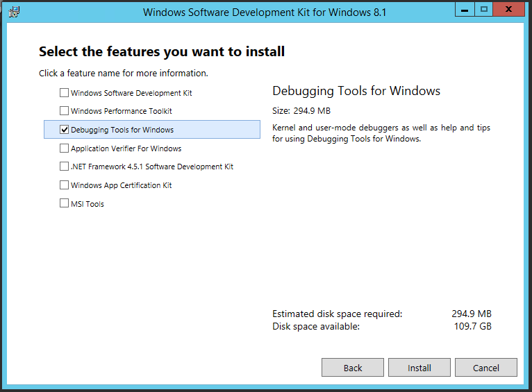Check the .NET Framework 4.5.1 SDK checkbox
Viewport: 532px width, 392px height.
pyautogui.click(x=64, y=167)
